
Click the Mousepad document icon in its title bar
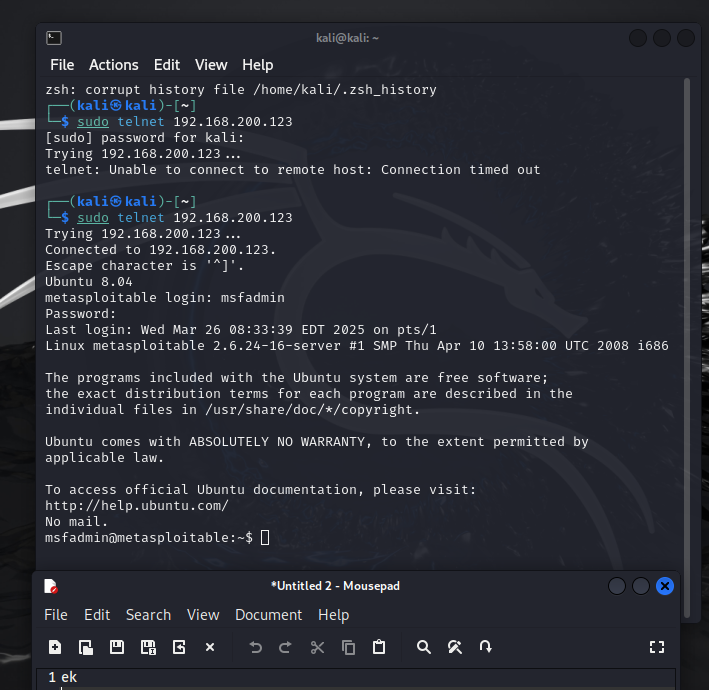click(x=51, y=586)
